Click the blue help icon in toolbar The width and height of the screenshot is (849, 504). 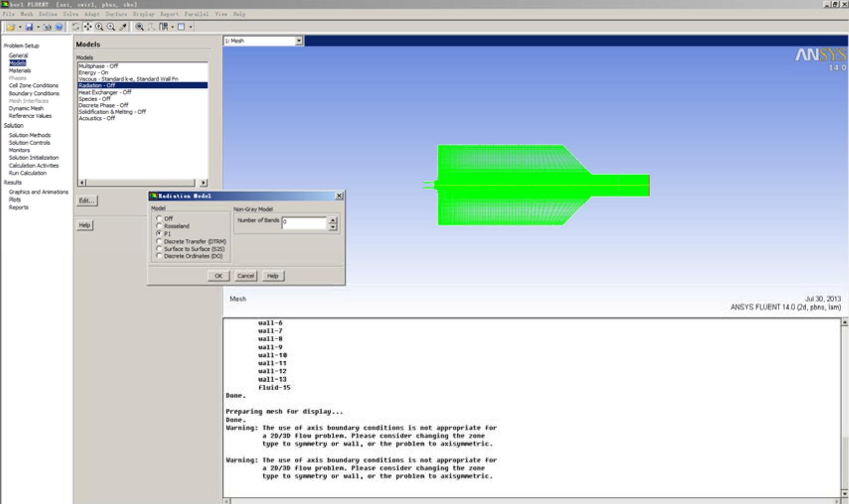coord(59,27)
